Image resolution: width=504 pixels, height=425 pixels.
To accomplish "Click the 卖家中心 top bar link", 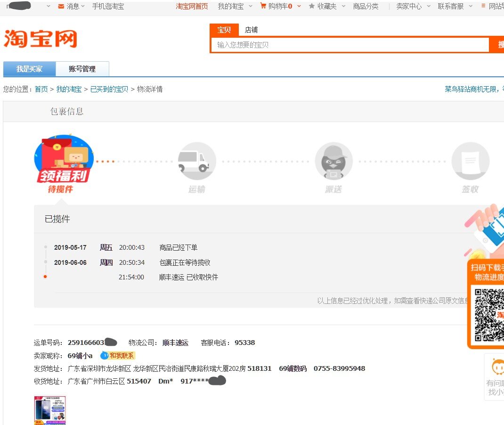I will (x=409, y=6).
